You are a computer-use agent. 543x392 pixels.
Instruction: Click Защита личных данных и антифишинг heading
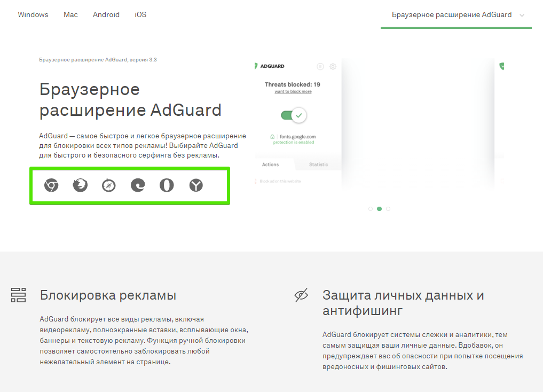[x=403, y=303]
